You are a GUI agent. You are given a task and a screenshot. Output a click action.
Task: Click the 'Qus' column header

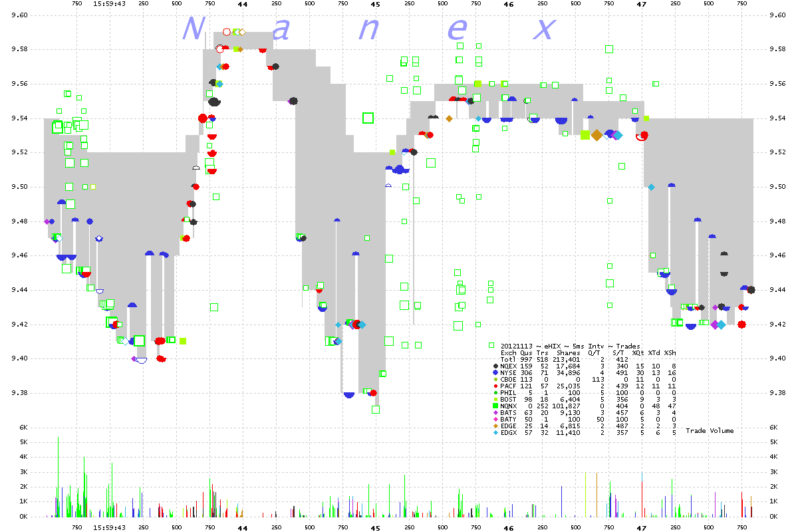pyautogui.click(x=526, y=353)
